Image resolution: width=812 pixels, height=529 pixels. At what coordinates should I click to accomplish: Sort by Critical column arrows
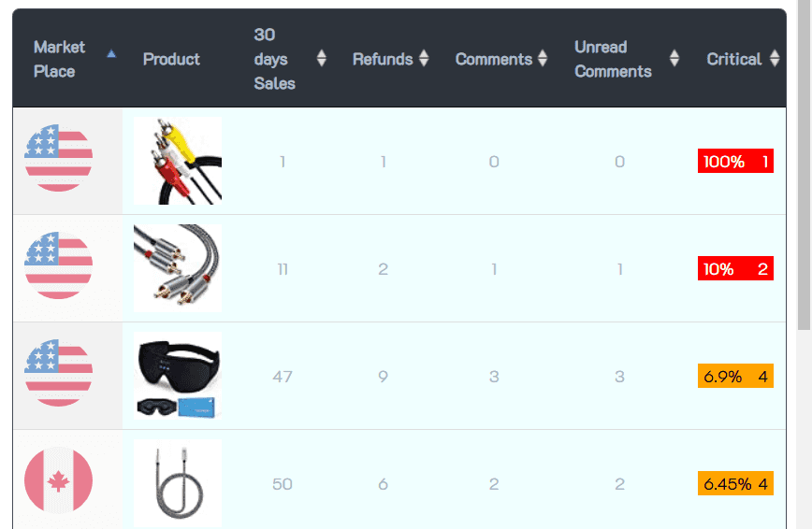[775, 59]
